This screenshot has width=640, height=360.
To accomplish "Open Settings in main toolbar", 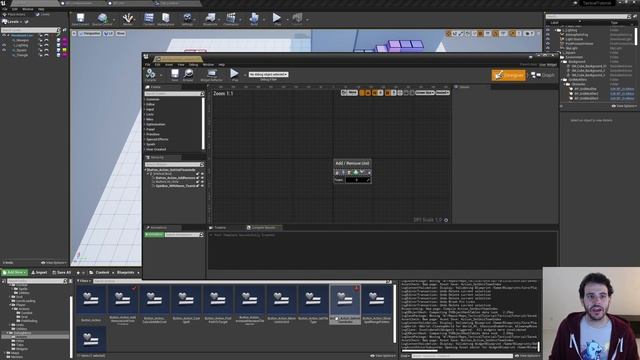I will tap(187, 19).
